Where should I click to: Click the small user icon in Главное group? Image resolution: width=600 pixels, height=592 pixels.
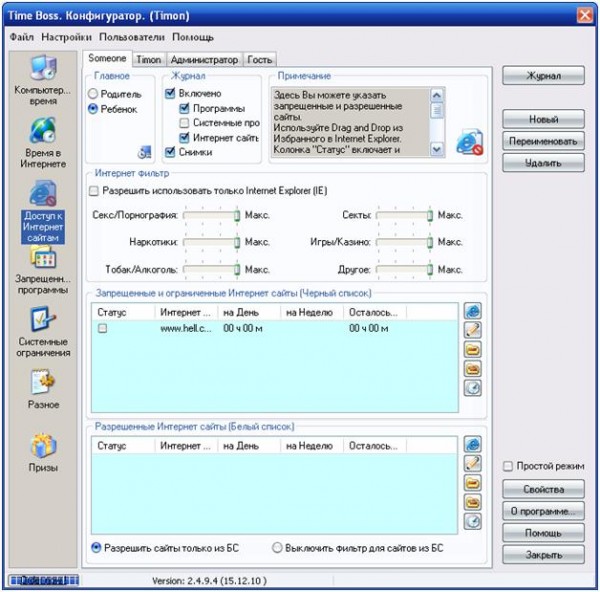145,152
